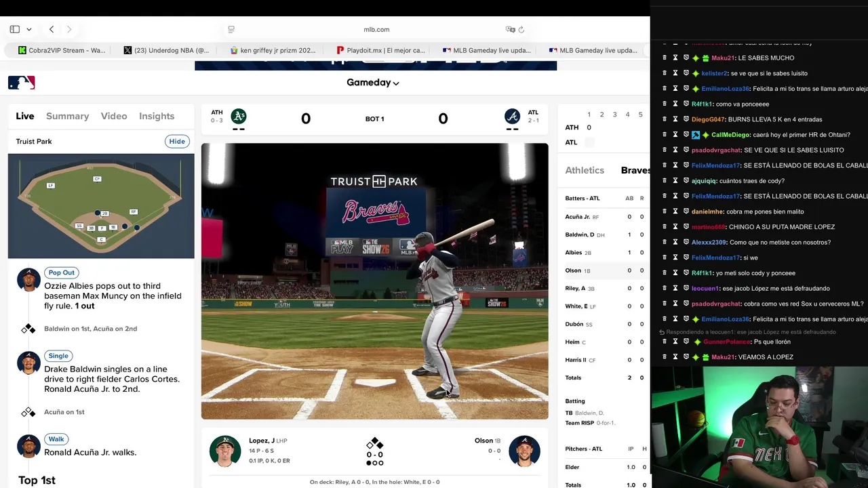Click batter row Heim

click(606, 342)
